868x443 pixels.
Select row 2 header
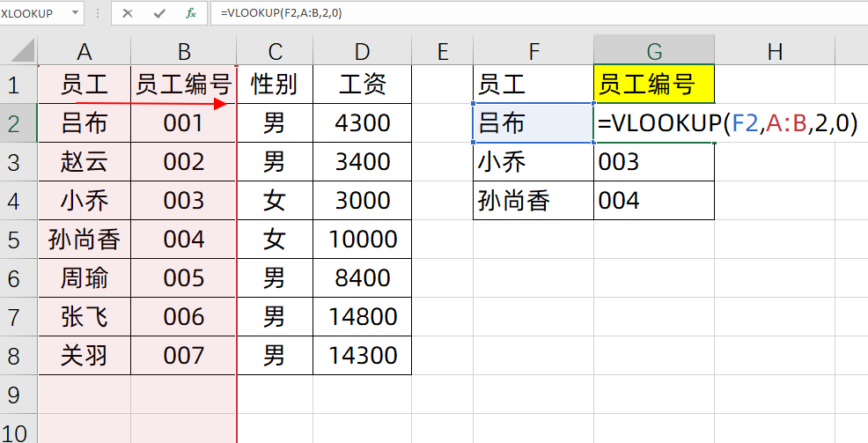pyautogui.click(x=18, y=123)
